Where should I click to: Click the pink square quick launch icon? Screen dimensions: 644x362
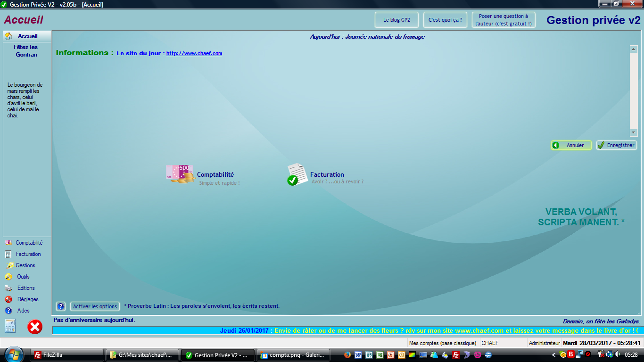click(478, 355)
